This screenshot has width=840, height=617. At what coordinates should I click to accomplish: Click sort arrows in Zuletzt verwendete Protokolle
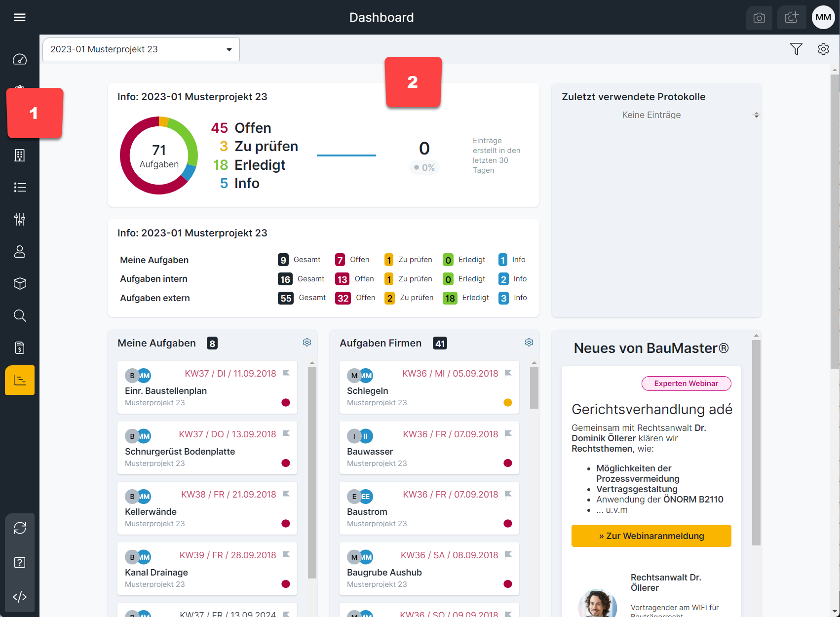coord(756,115)
